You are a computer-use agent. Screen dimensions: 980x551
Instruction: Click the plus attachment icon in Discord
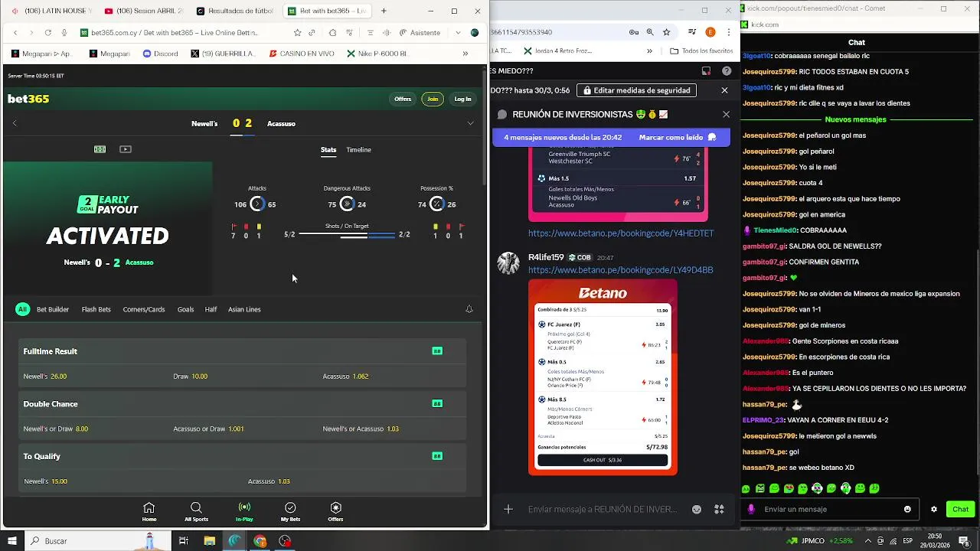508,510
